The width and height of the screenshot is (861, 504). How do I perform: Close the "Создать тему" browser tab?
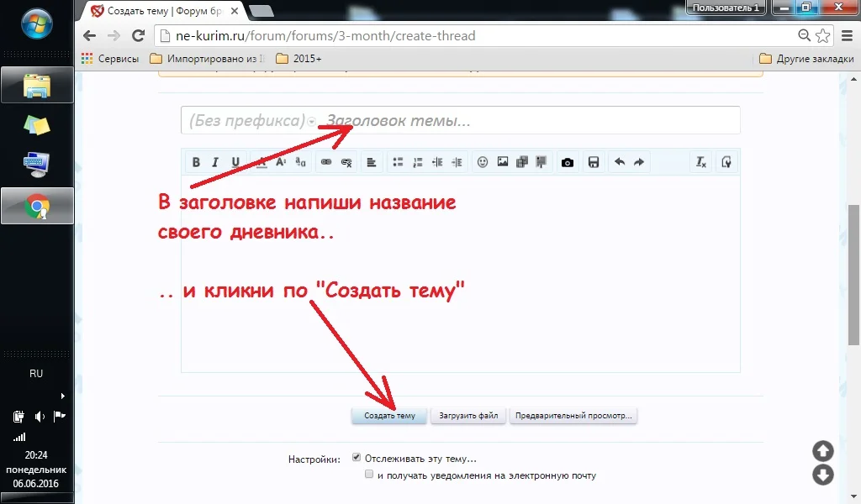(235, 10)
